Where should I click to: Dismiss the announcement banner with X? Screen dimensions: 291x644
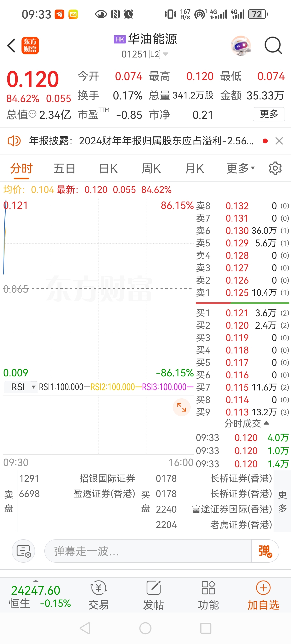click(x=279, y=141)
